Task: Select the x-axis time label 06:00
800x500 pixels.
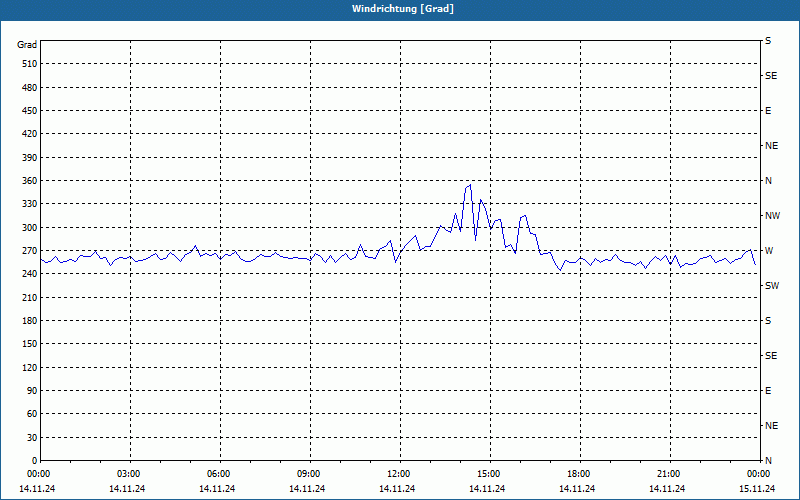Action: coord(218,474)
